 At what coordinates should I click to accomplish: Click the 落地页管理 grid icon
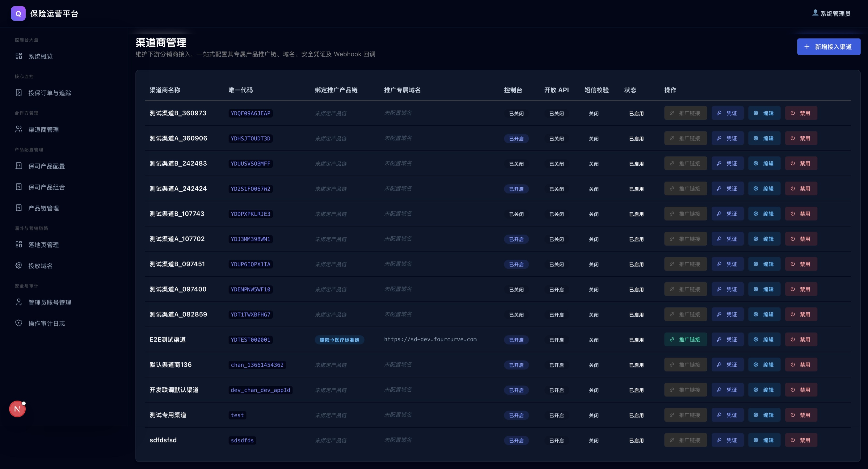(x=19, y=244)
